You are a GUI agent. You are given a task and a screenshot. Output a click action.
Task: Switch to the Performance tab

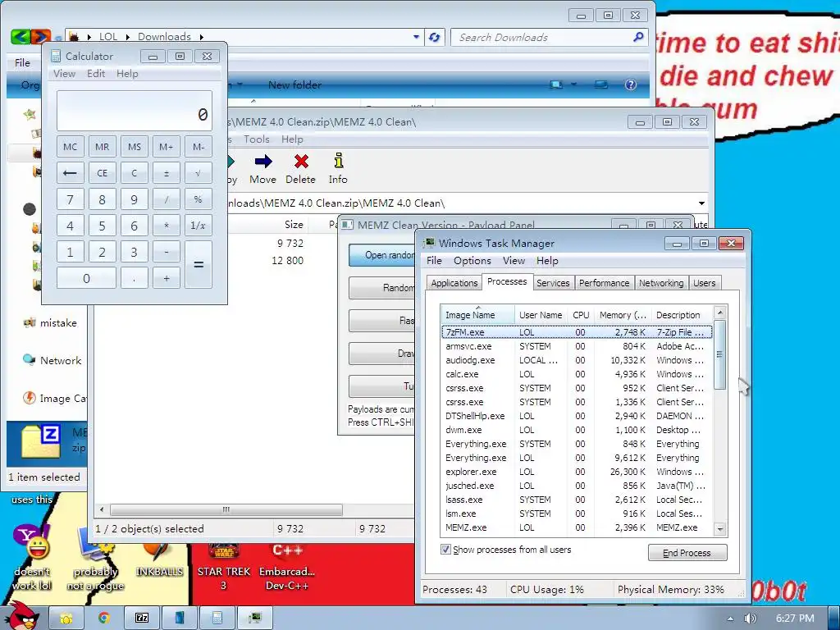tap(604, 283)
